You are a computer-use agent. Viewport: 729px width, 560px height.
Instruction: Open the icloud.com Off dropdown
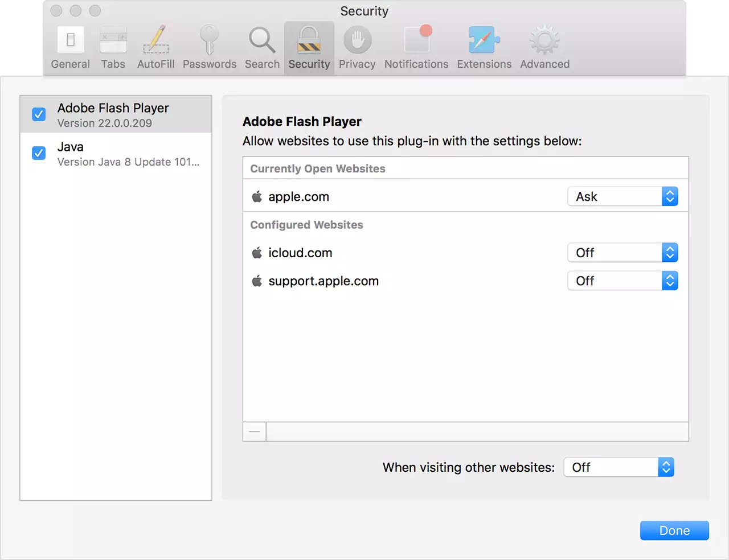pos(622,253)
